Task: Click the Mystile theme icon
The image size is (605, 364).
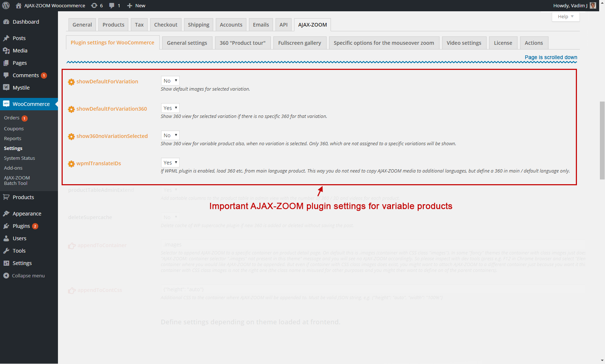Action: [6, 87]
